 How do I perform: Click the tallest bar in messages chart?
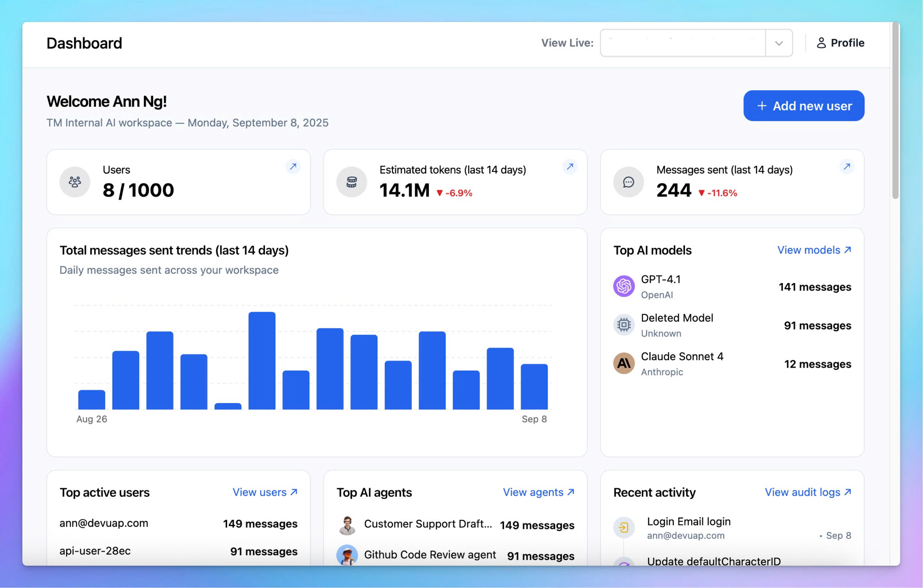tap(262, 360)
